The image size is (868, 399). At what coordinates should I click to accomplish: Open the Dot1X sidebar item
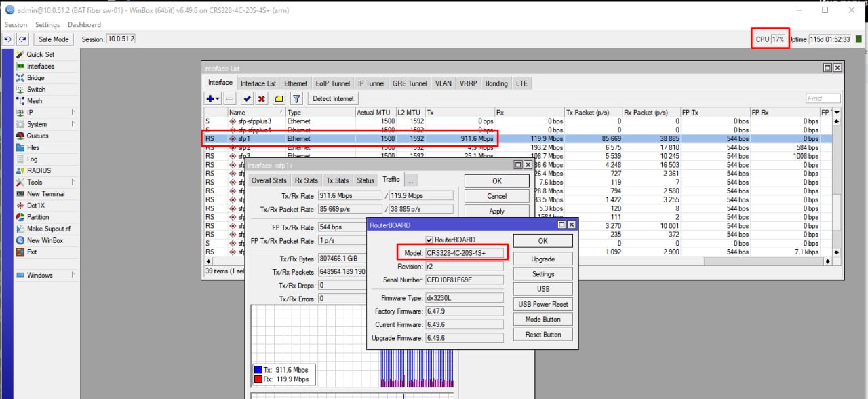36,206
